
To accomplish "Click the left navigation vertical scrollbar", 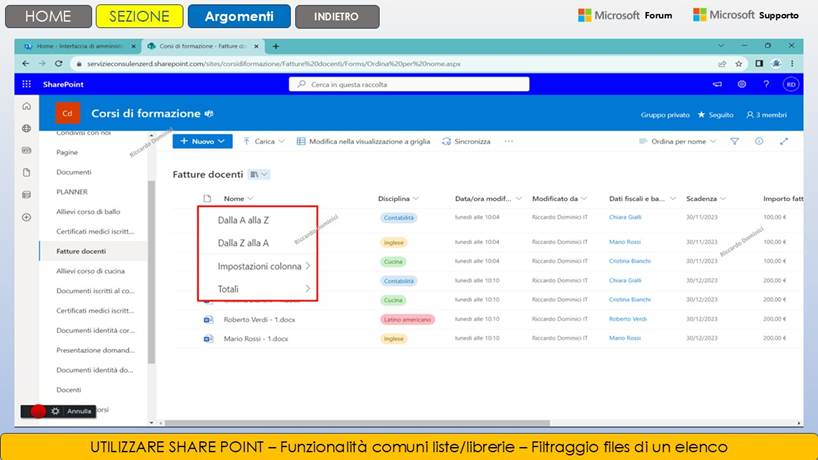I will (151, 271).
